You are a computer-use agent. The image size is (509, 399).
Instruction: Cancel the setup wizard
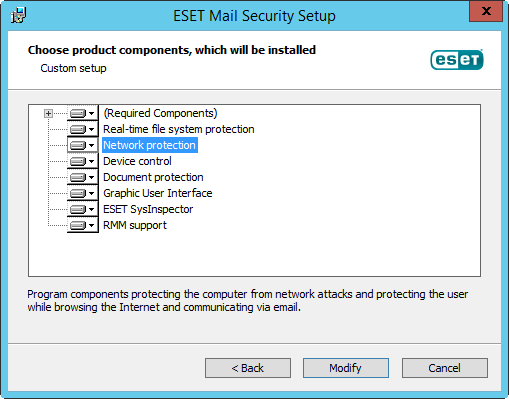445,368
